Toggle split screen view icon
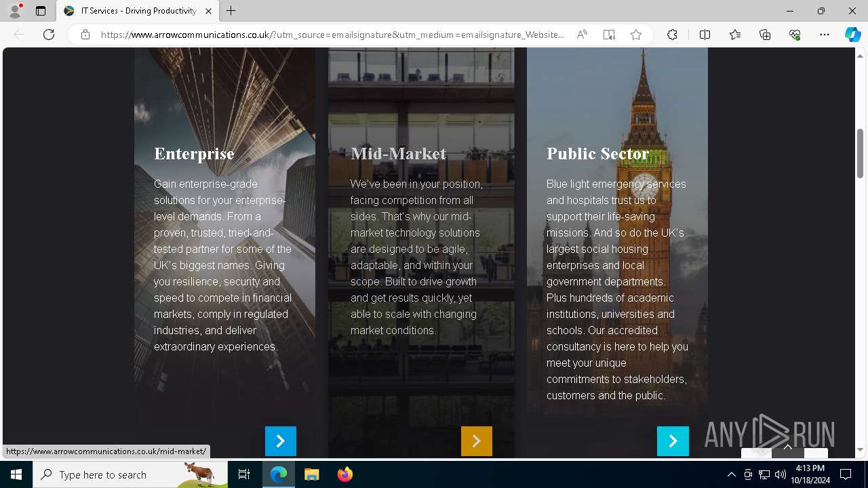 click(705, 35)
